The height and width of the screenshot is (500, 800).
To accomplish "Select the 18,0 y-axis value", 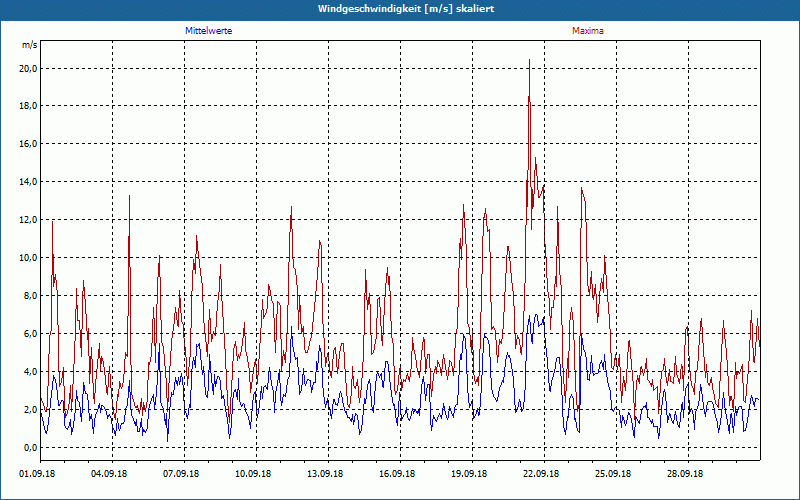I will pos(28,106).
